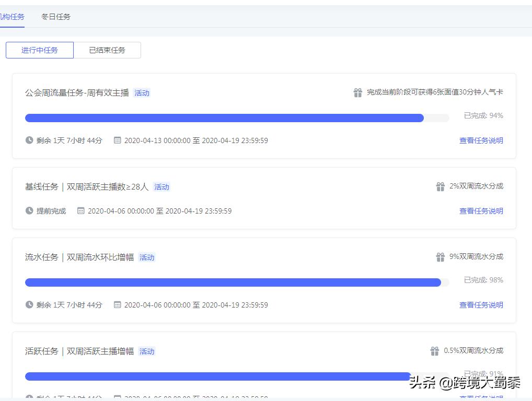Click the clock icon on 公会周流量任务 card

(30, 140)
